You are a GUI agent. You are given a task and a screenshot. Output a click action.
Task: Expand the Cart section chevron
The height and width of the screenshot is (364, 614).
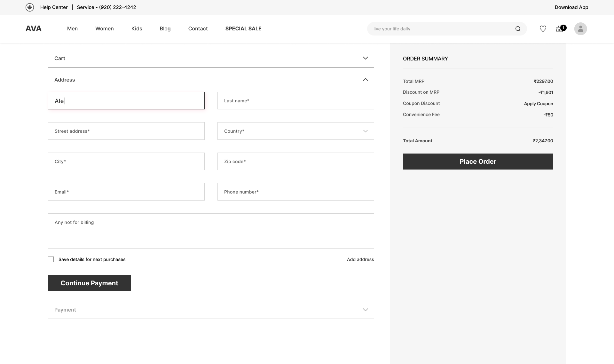tap(366, 58)
